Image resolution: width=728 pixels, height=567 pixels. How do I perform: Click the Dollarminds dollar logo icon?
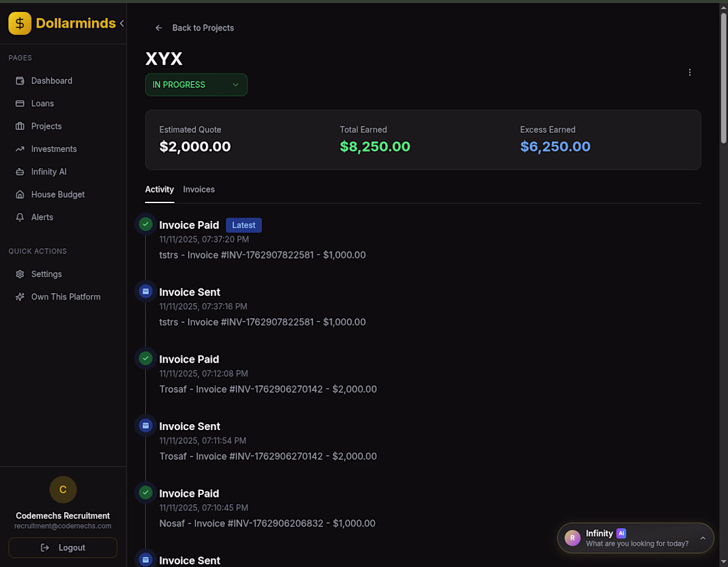coord(20,23)
